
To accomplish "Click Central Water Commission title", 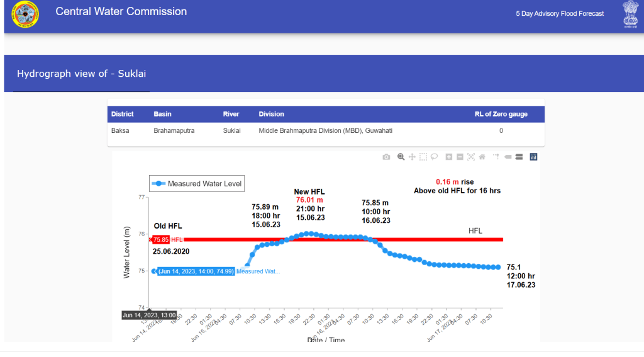I will (x=121, y=11).
